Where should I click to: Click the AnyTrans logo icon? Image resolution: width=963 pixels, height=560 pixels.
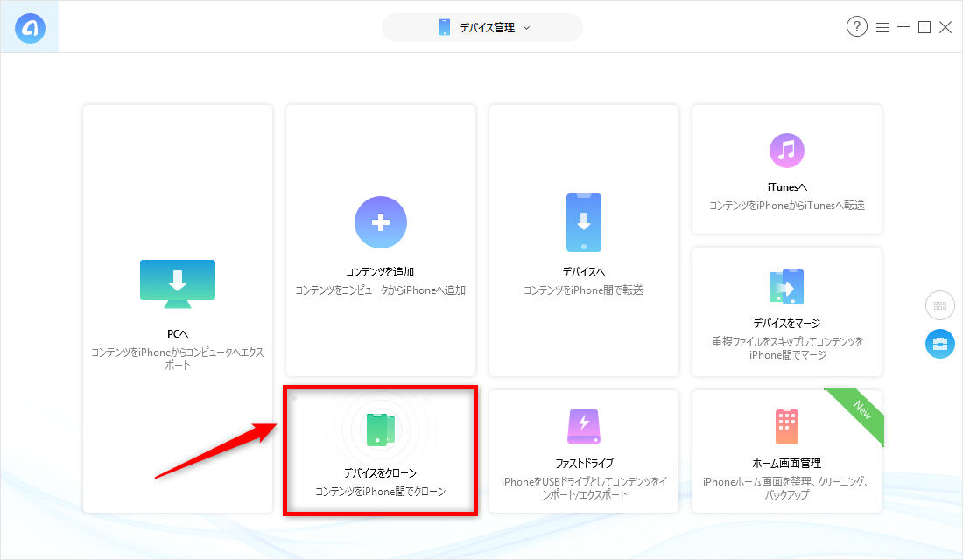click(x=30, y=28)
